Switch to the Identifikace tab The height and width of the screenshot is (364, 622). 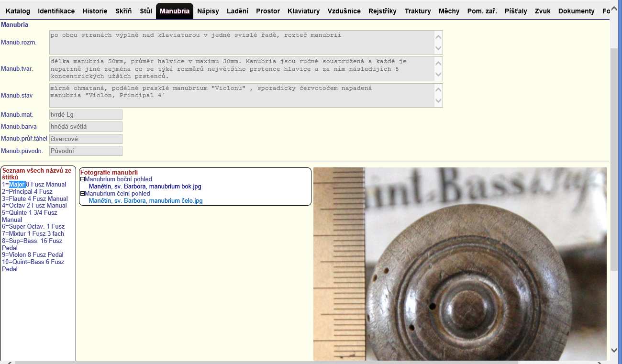56,11
